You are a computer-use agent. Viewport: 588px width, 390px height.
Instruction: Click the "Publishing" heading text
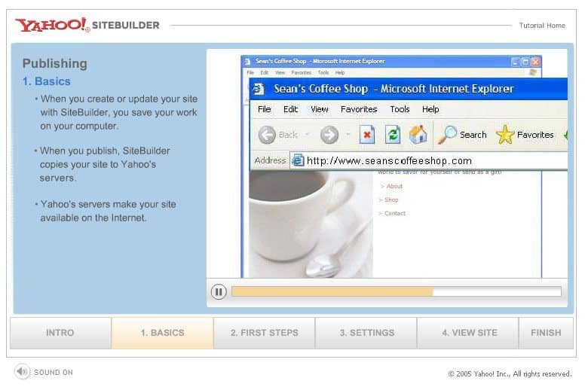coord(55,63)
